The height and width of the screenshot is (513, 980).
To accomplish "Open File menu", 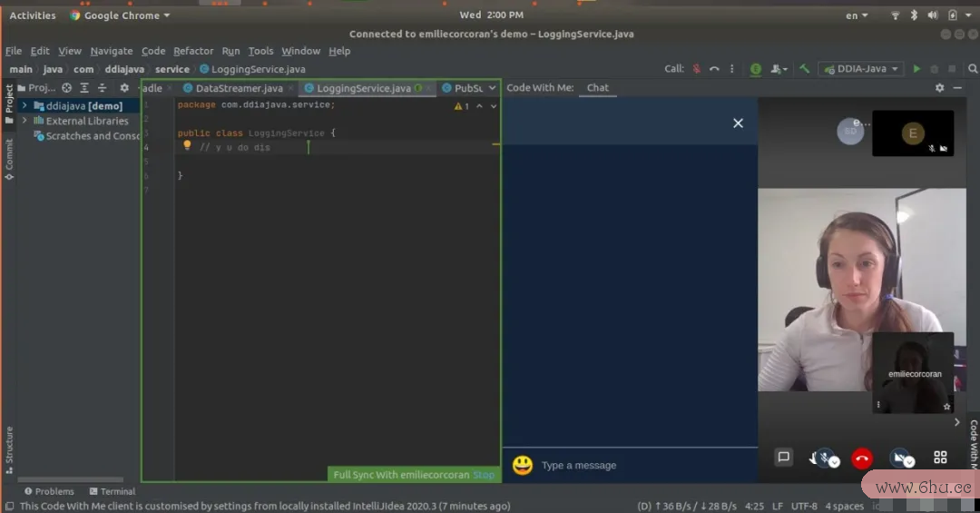I will pyautogui.click(x=14, y=51).
